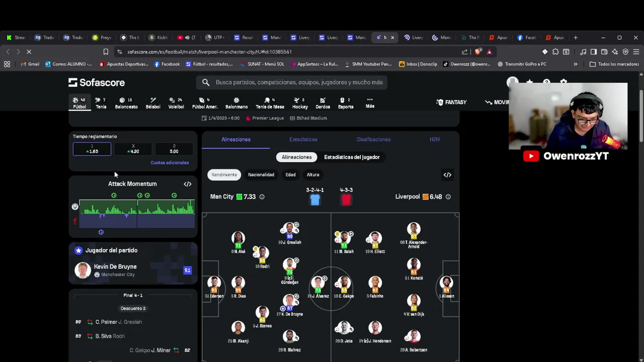The height and width of the screenshot is (362, 644).
Task: Select the Edad filter chip
Action: click(x=290, y=175)
